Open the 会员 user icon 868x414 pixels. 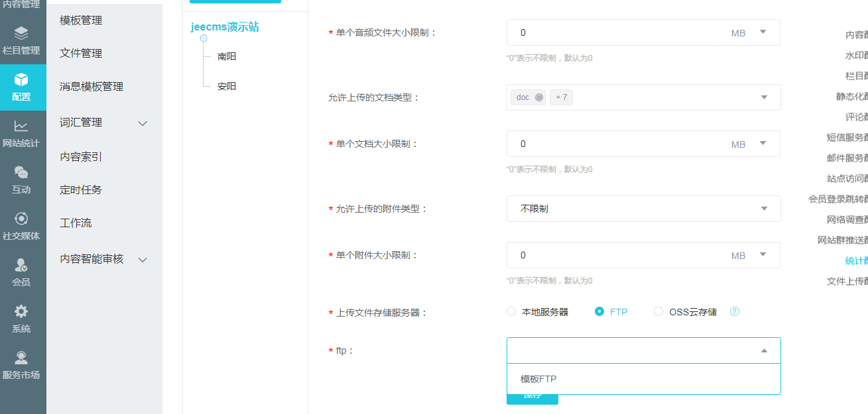tap(21, 266)
